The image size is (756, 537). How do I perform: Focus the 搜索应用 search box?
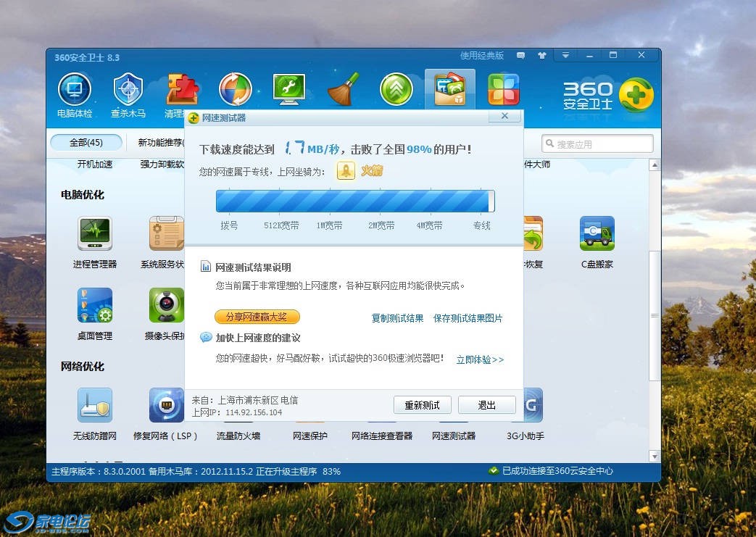tap(597, 143)
